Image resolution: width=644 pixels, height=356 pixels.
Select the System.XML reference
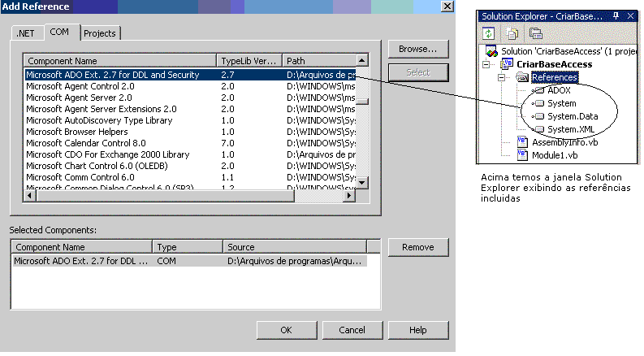[571, 129]
